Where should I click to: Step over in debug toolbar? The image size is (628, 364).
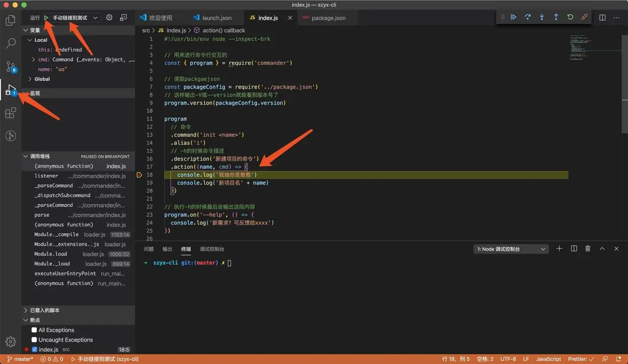coord(528,17)
